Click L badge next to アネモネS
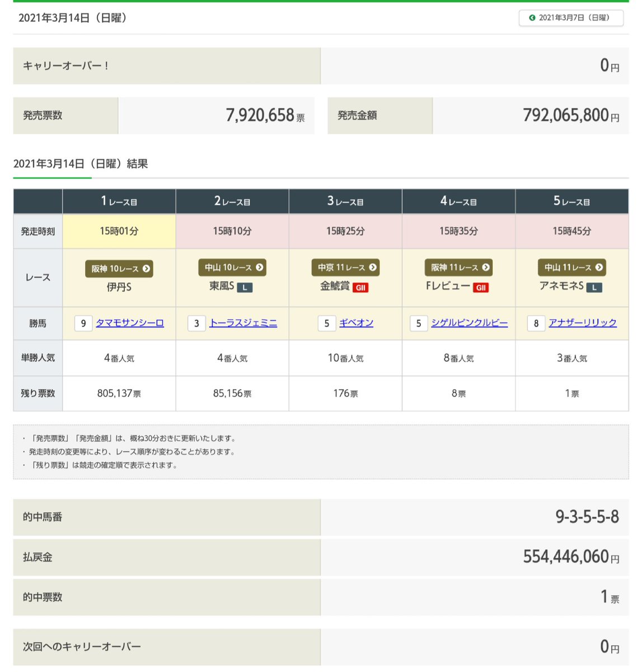This screenshot has height=672, width=642. tap(594, 288)
